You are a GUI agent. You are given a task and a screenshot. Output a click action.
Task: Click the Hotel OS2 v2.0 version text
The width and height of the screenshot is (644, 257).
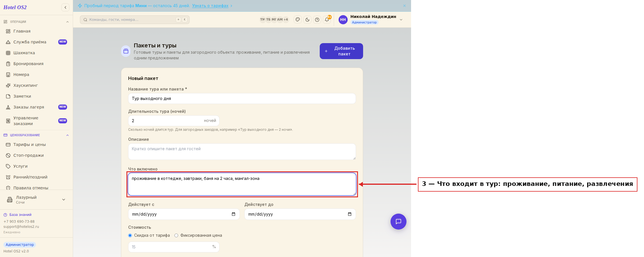tap(16, 251)
